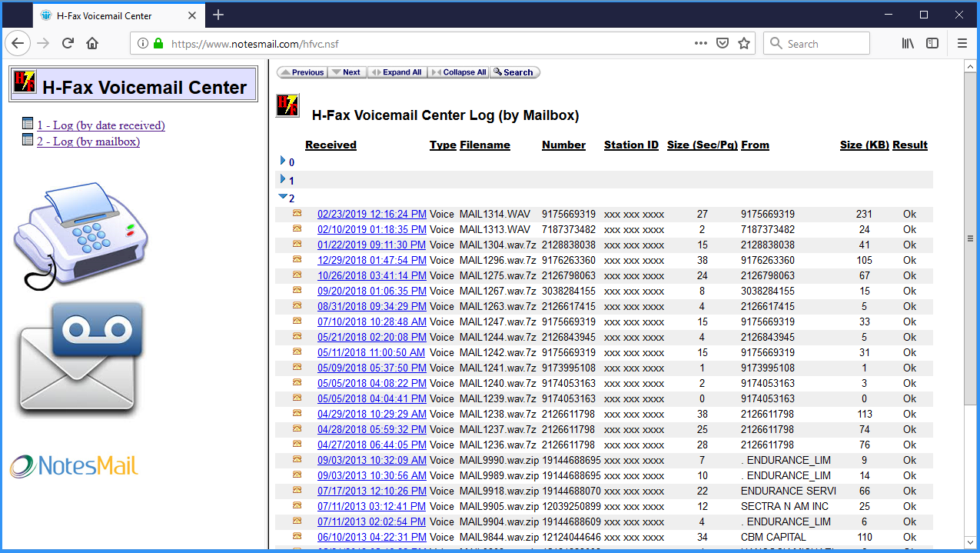Sort by the Received column header
The height and width of the screenshot is (553, 980).
pos(331,145)
